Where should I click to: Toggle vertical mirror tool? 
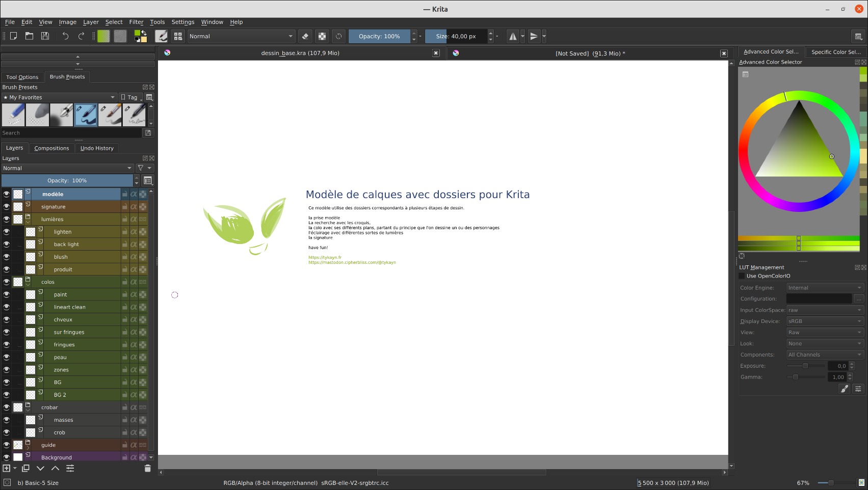click(534, 36)
